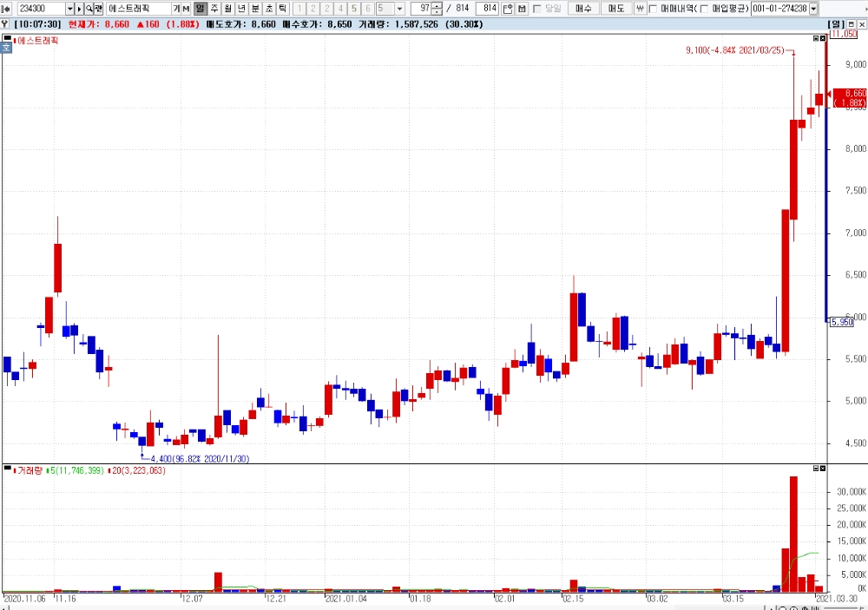Click the date label 12.07 on axis
The height and width of the screenshot is (610, 868).
click(x=192, y=599)
